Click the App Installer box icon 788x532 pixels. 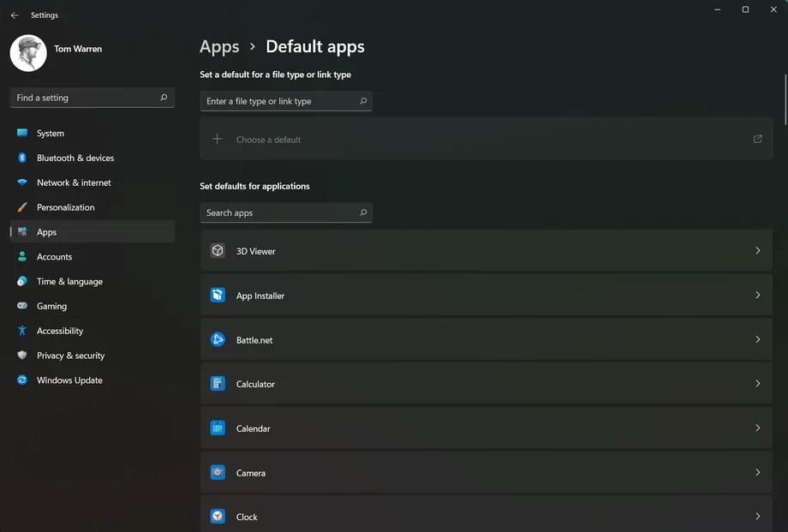point(218,295)
